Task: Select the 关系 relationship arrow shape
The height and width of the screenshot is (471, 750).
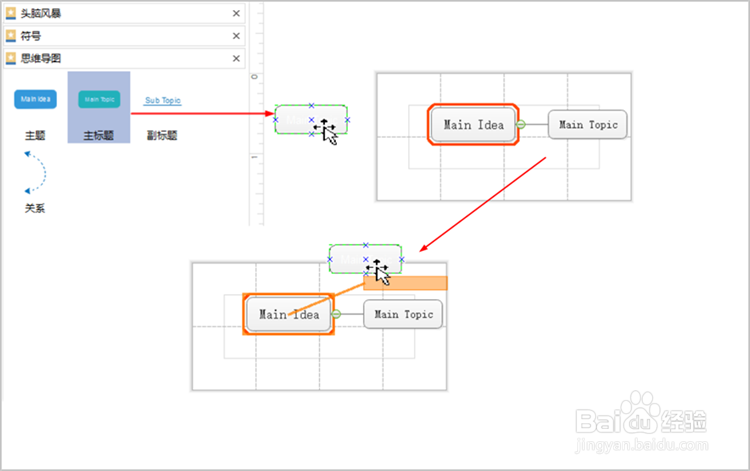Action: tap(36, 171)
